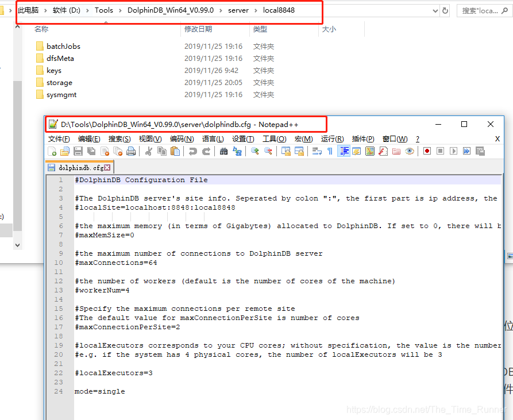Click the Monitoring eye icon

point(409,151)
